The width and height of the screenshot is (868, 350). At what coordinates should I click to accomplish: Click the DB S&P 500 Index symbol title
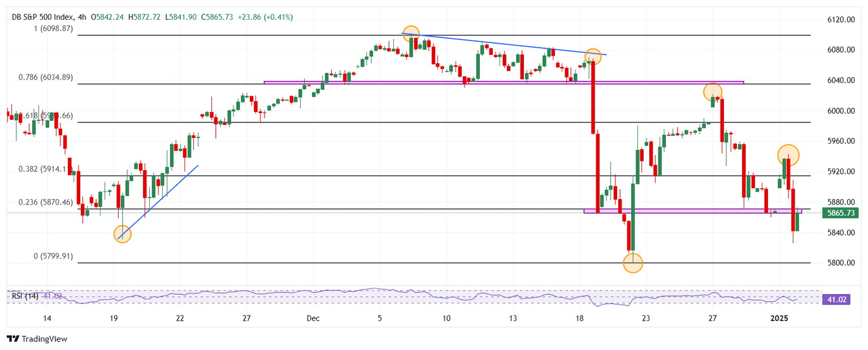tap(42, 18)
